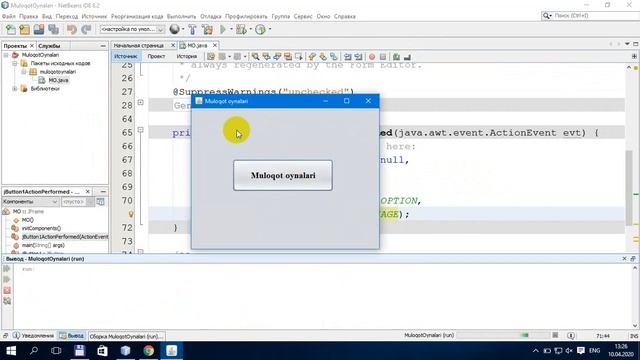Select main(String[] args) in Navigator
Viewport: 640px width, 360px height.
point(43,245)
